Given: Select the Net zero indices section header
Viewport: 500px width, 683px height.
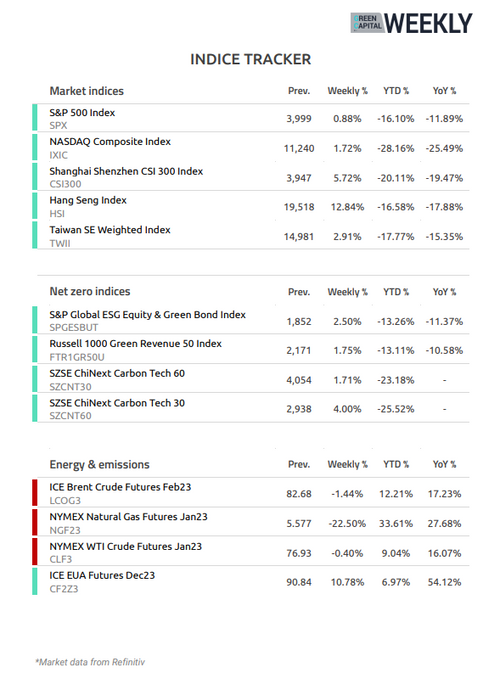Looking at the screenshot, I should [x=90, y=291].
